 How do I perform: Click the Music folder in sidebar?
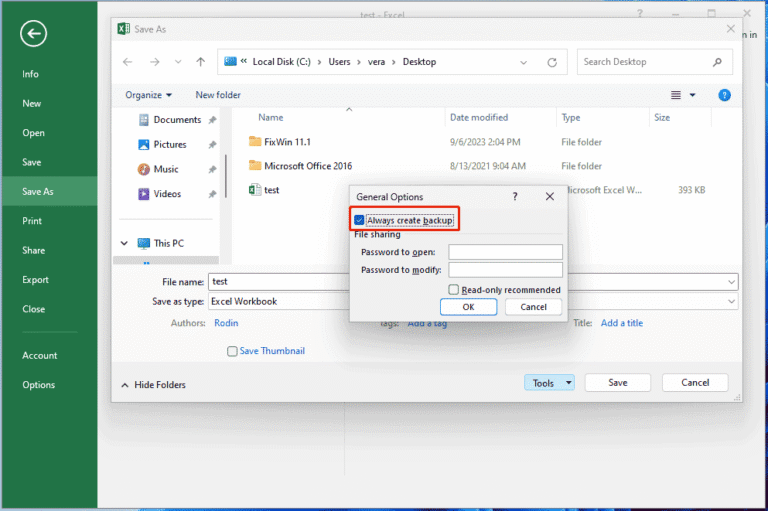coord(165,169)
